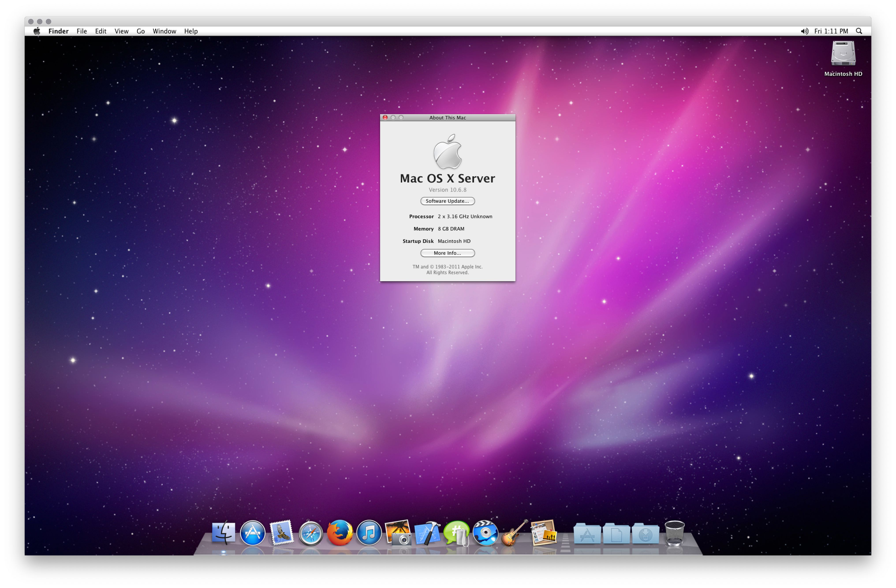Screen dimensions: 896x588
Task: Launch Safari compass icon in Dock
Action: coord(311,533)
